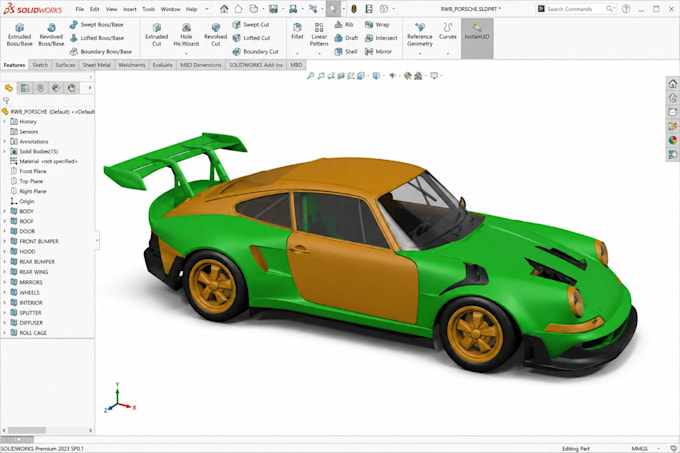Pick the Rib tool
680x453 pixels.
point(344,25)
